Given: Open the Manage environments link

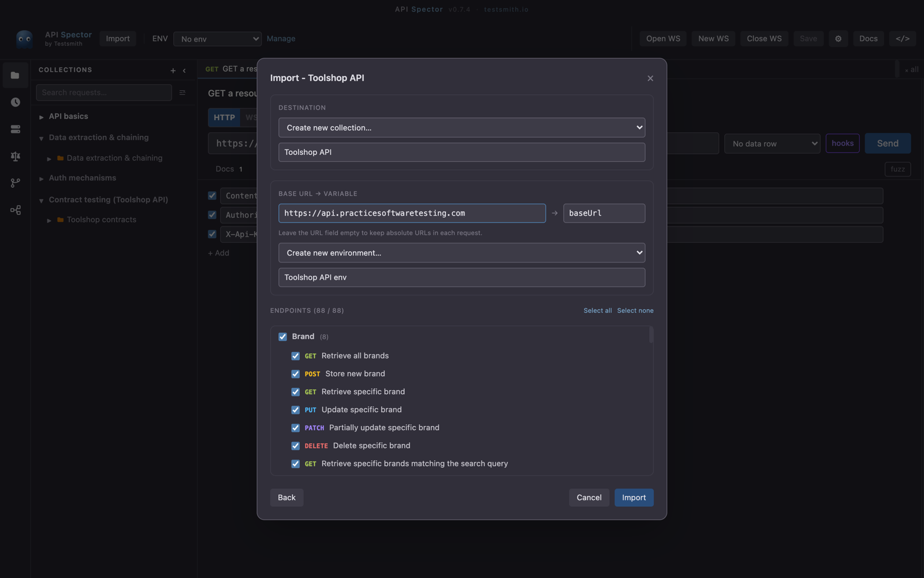Looking at the screenshot, I should (281, 39).
